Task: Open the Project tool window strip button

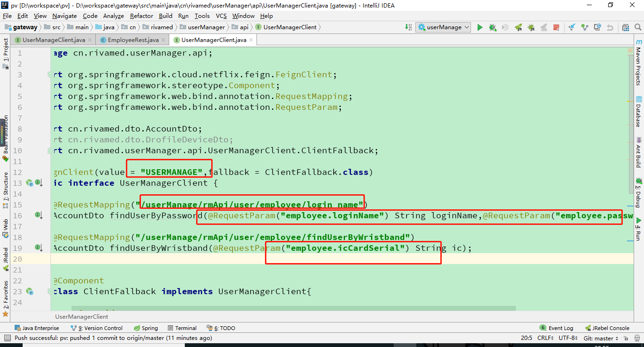Action: (6, 54)
